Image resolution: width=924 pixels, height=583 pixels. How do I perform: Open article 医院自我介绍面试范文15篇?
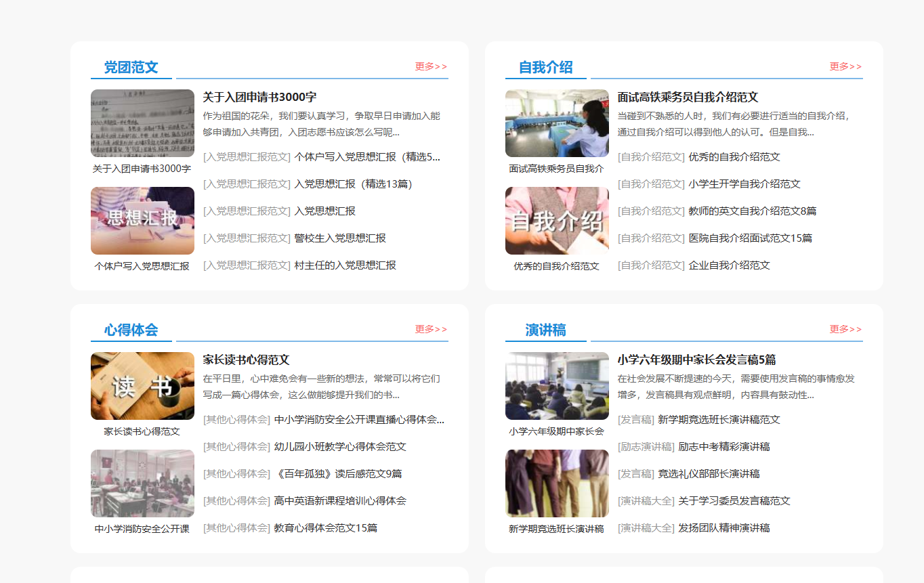point(750,238)
